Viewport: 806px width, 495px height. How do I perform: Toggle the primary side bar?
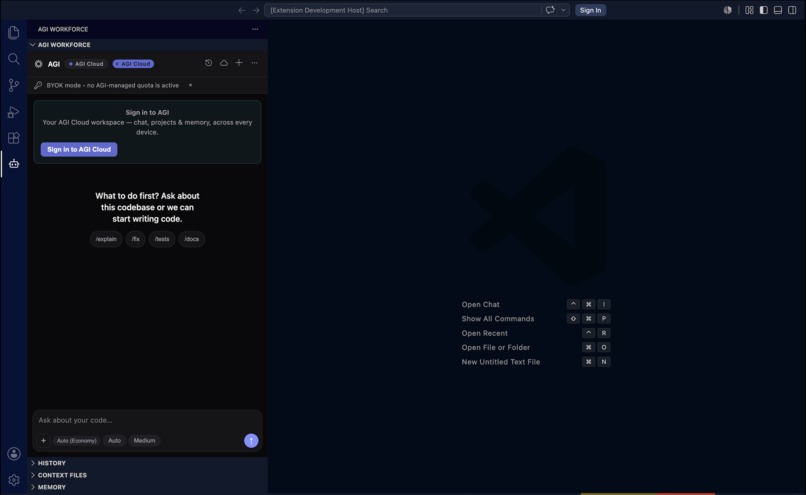[x=764, y=10]
